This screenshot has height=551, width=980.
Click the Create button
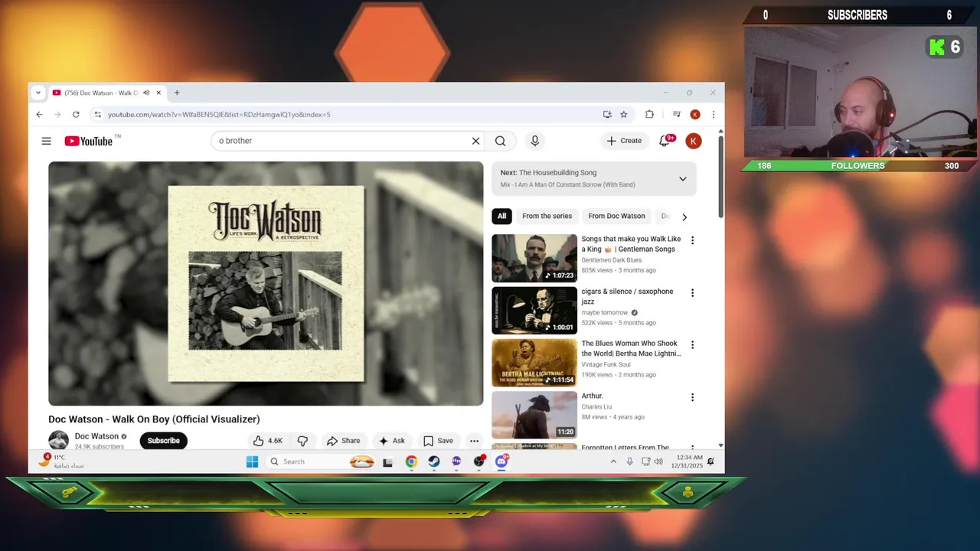(624, 141)
